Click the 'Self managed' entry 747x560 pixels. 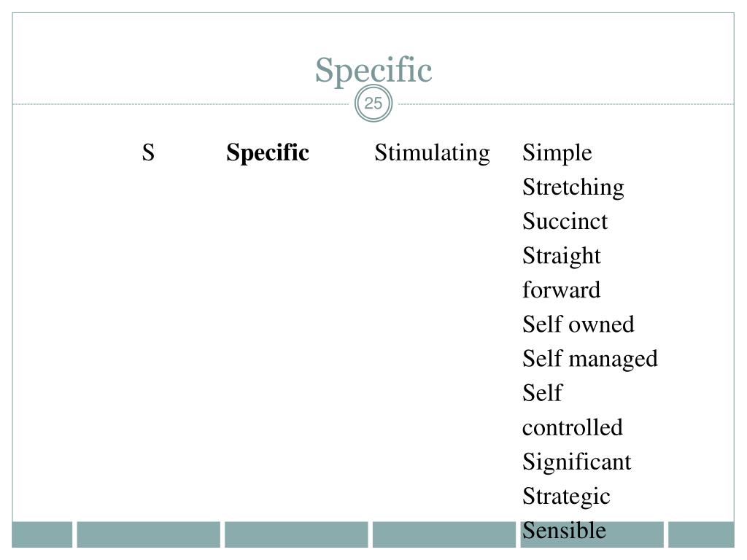[x=589, y=359]
